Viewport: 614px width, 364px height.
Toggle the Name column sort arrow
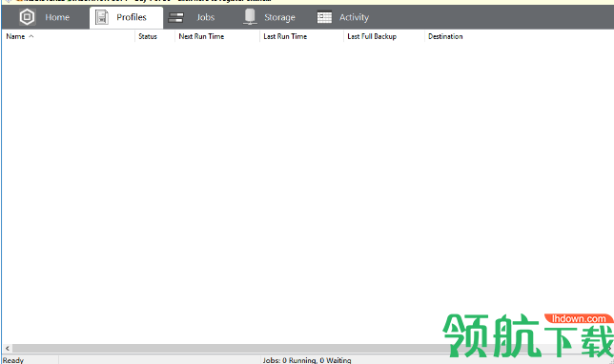pos(31,36)
